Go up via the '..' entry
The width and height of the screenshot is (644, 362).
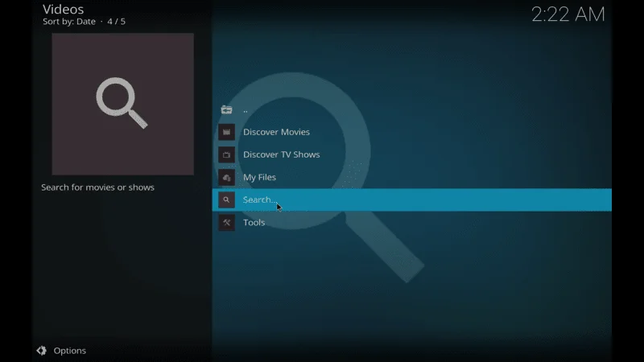[x=411, y=109]
